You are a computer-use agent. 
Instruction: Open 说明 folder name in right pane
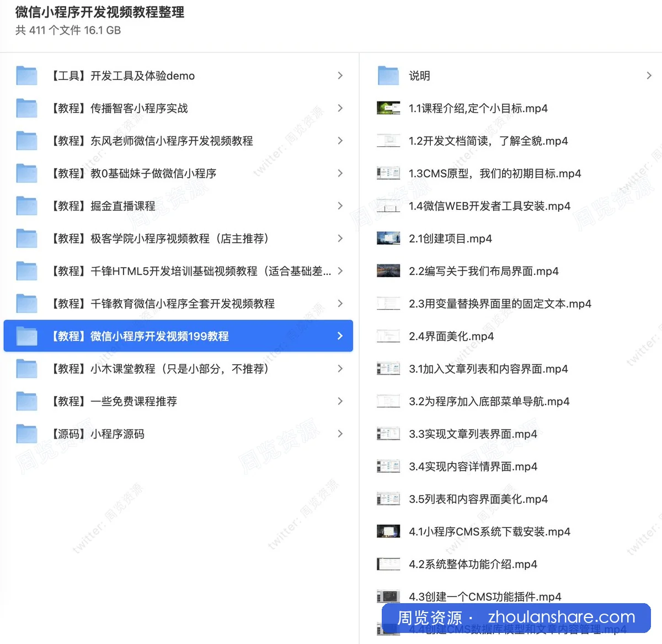(x=419, y=76)
